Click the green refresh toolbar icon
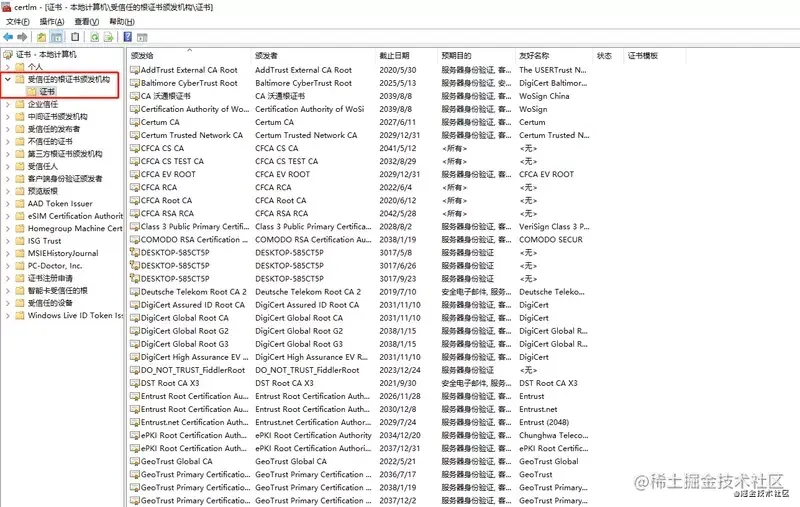 point(94,37)
